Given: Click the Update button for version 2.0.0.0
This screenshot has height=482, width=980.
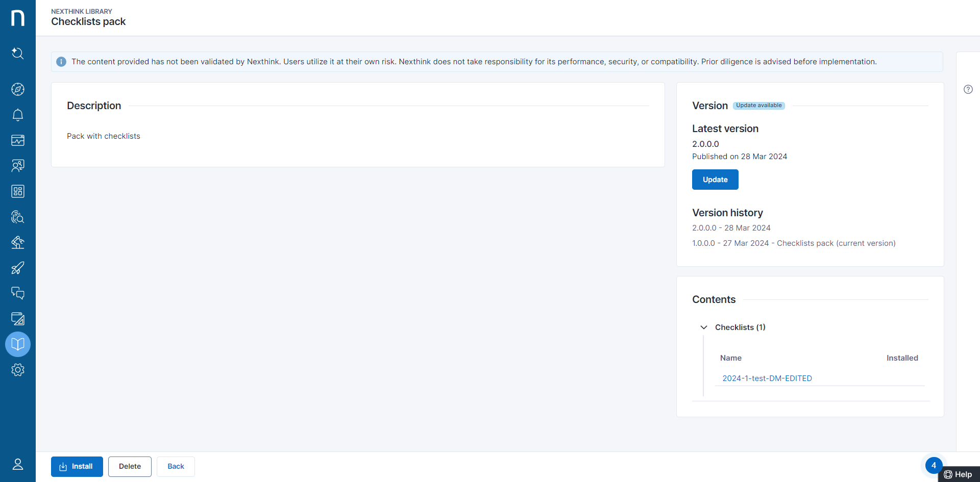Looking at the screenshot, I should point(715,180).
